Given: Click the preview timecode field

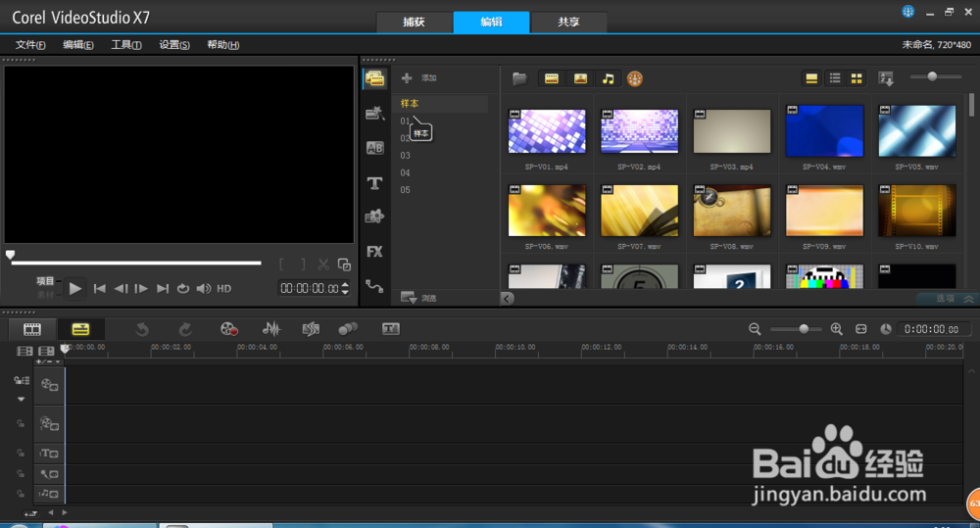Looking at the screenshot, I should tap(309, 288).
